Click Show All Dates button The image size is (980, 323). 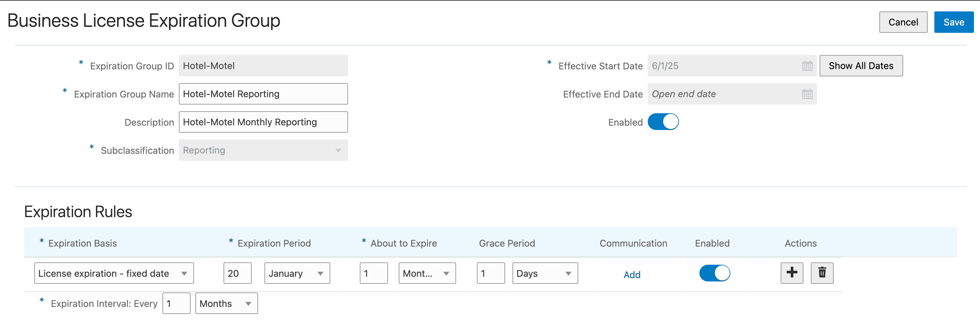pos(861,66)
